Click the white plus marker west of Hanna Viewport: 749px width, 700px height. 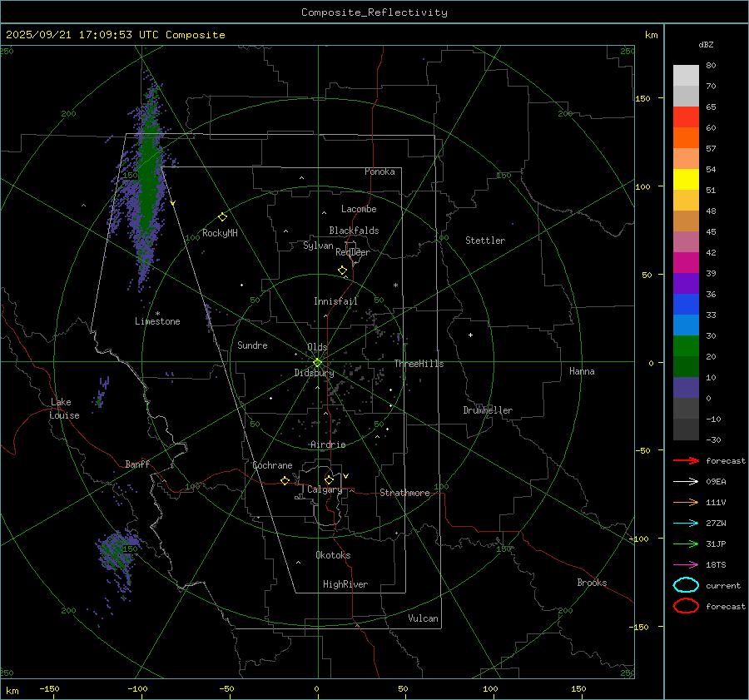[470, 335]
